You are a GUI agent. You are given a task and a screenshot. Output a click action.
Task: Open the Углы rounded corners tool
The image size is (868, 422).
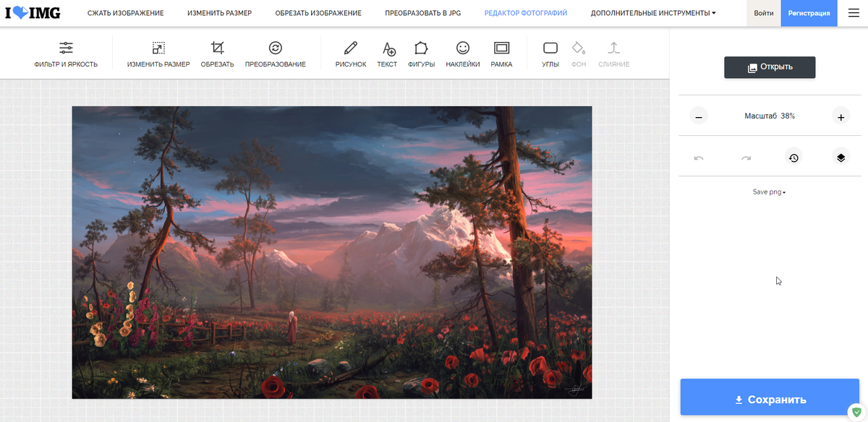click(x=550, y=54)
